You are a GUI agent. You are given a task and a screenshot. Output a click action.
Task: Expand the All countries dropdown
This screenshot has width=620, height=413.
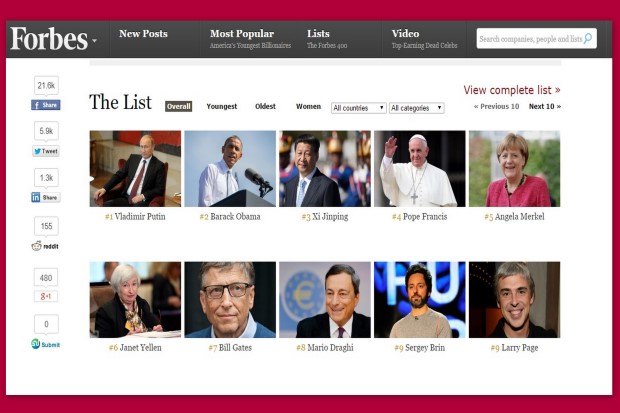(359, 108)
